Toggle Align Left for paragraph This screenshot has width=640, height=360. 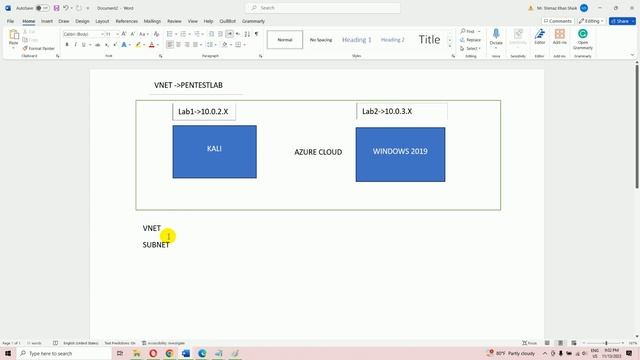[x=170, y=45]
